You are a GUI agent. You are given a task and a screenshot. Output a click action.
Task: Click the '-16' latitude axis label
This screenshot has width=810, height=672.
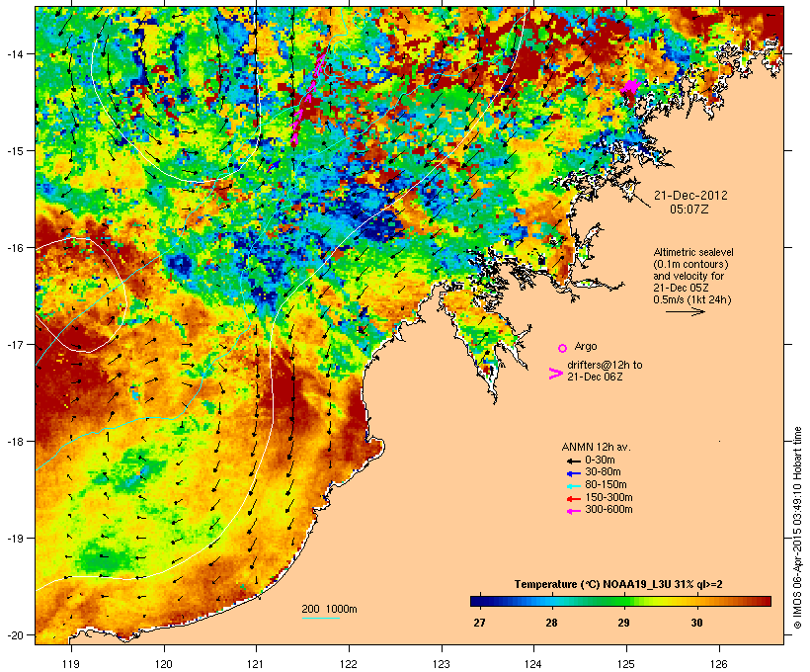point(14,248)
